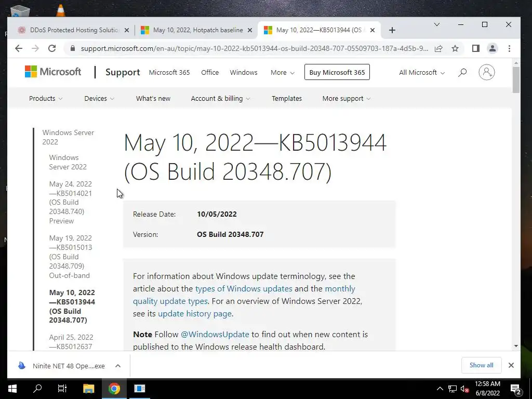532x399 pixels.
Task: Close the downloads bar
Action: click(x=511, y=365)
